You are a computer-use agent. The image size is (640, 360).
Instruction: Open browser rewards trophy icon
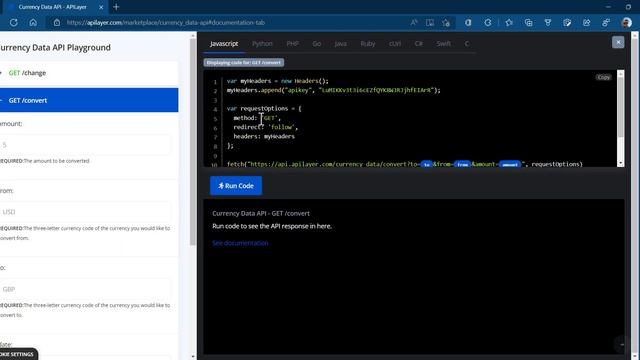(548, 22)
